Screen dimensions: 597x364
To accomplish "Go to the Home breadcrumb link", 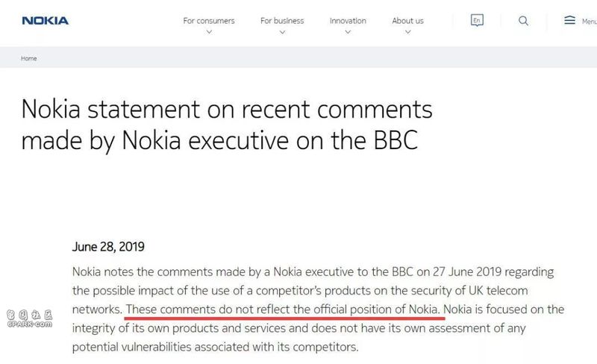I will pos(29,58).
